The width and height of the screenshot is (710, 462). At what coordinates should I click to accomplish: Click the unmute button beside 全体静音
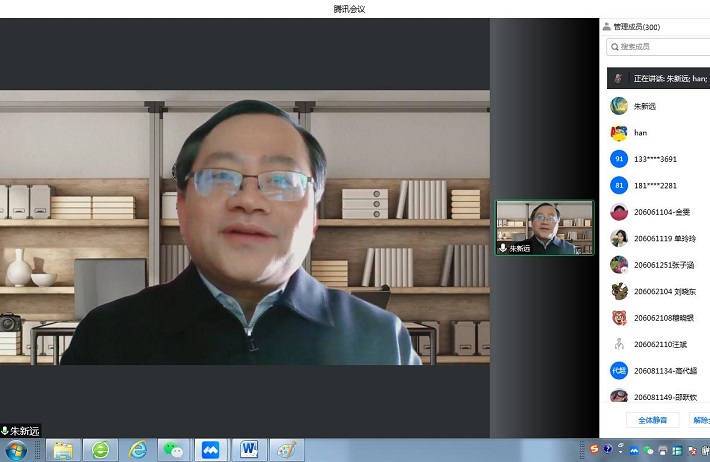point(700,420)
